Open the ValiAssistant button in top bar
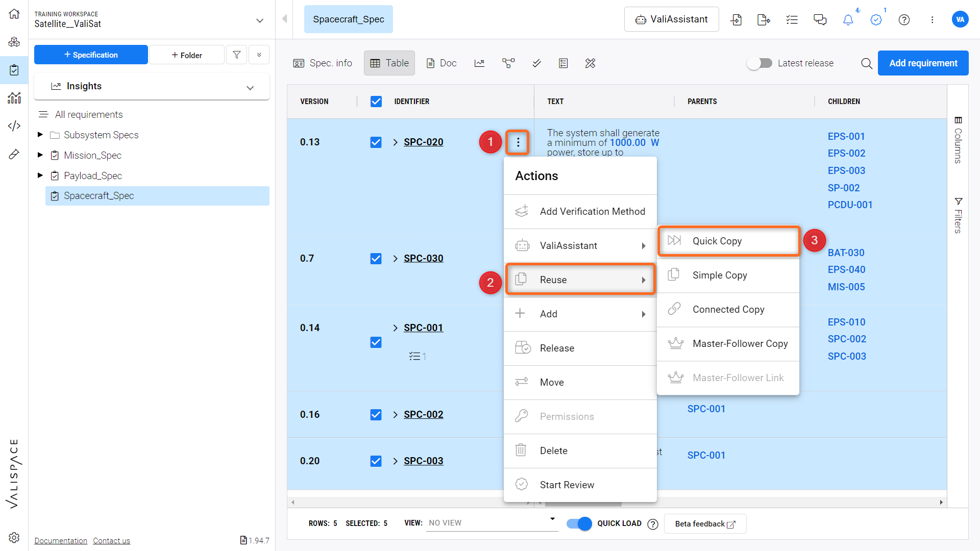The height and width of the screenshot is (551, 980). point(671,19)
